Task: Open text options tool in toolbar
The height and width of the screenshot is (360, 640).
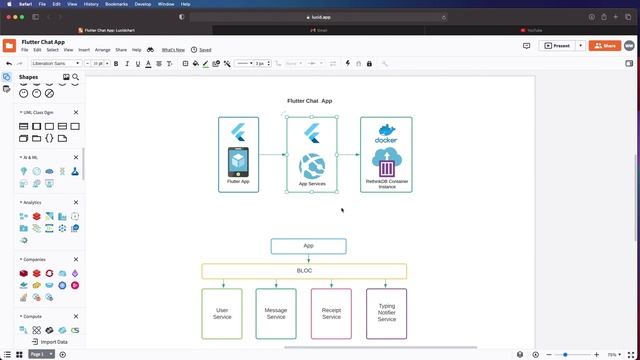Action: [169, 64]
